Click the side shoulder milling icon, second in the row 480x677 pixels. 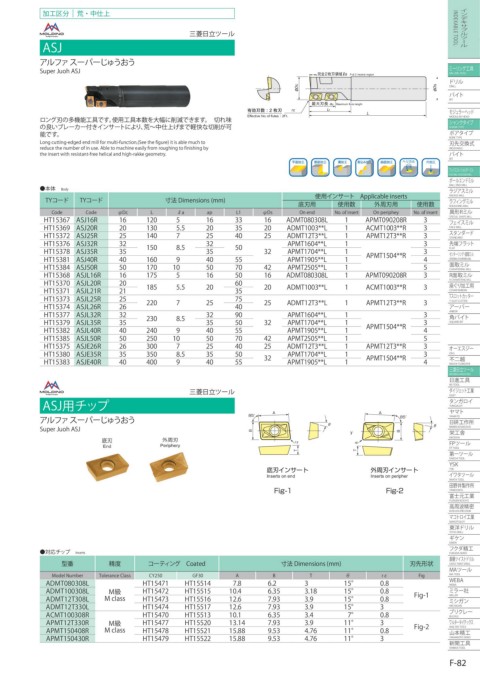320,167
